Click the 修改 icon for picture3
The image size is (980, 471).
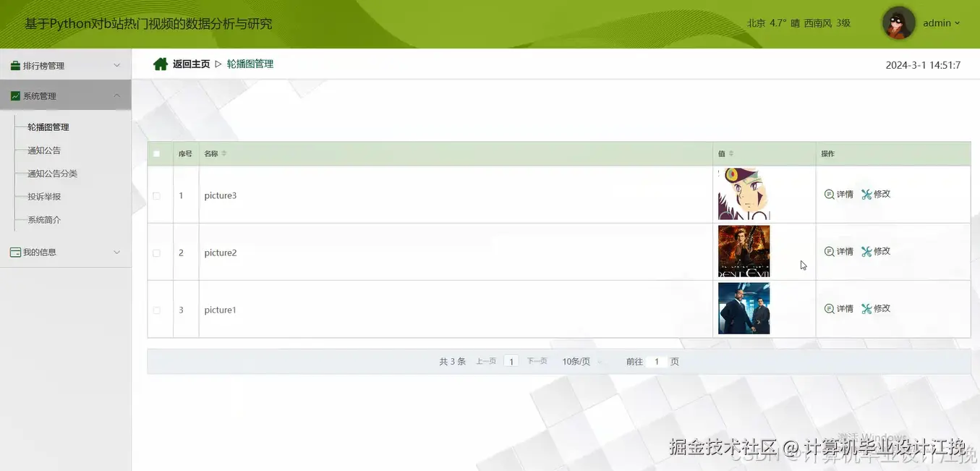click(866, 194)
